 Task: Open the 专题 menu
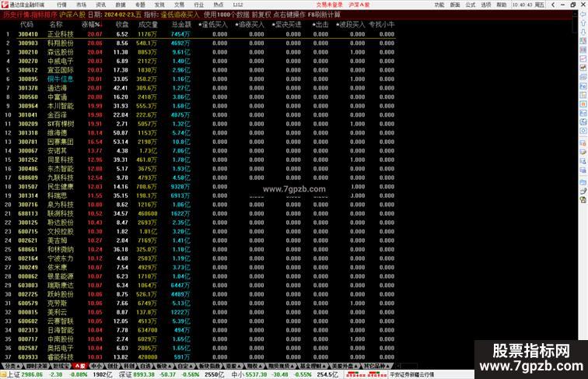pyautogui.click(x=140, y=5)
